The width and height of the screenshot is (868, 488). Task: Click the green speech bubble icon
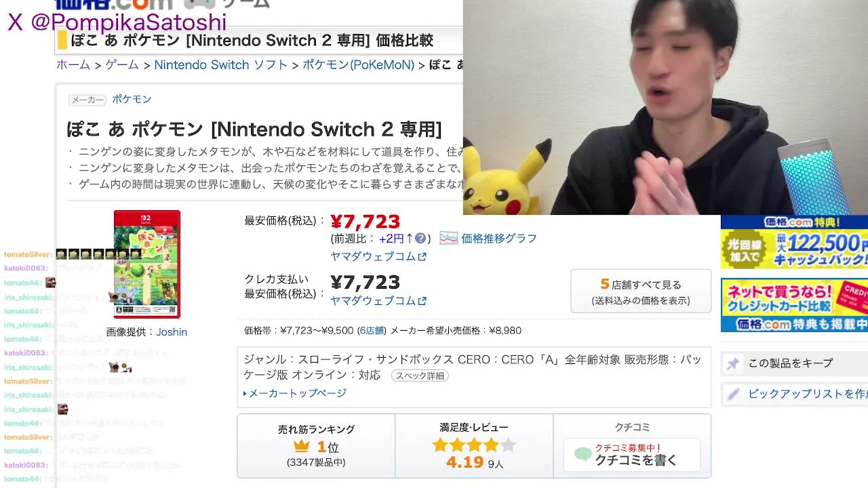[x=583, y=453]
